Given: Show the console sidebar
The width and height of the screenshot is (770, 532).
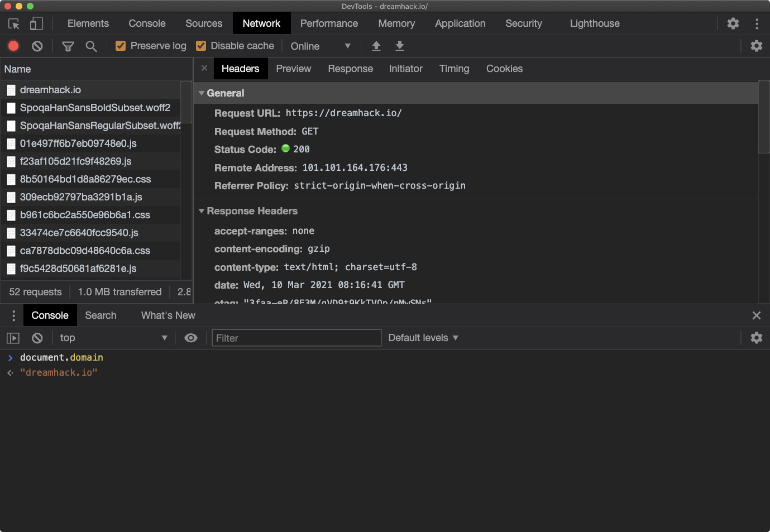Looking at the screenshot, I should 13,338.
